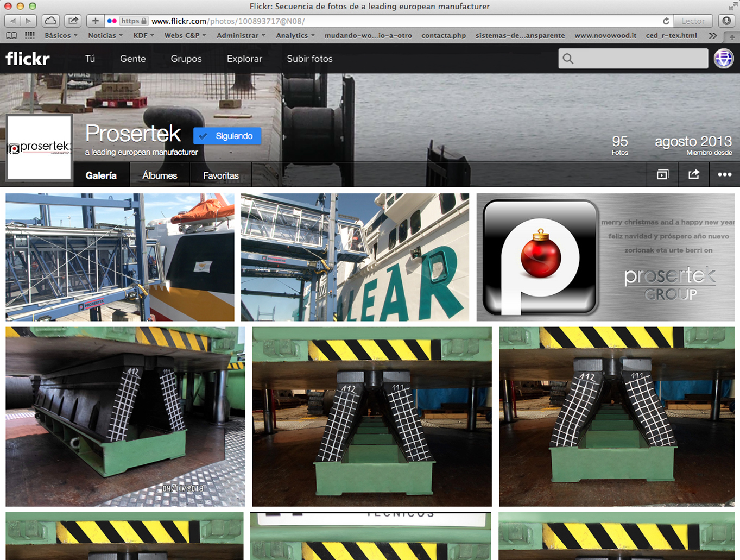Open the contacta.php bookmark
The width and height of the screenshot is (740, 560).
click(x=444, y=35)
